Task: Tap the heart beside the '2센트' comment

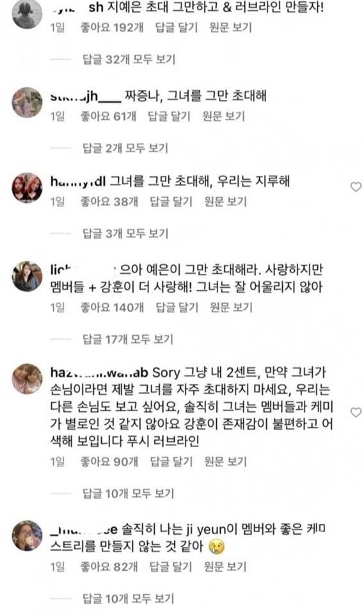Action: (356, 413)
